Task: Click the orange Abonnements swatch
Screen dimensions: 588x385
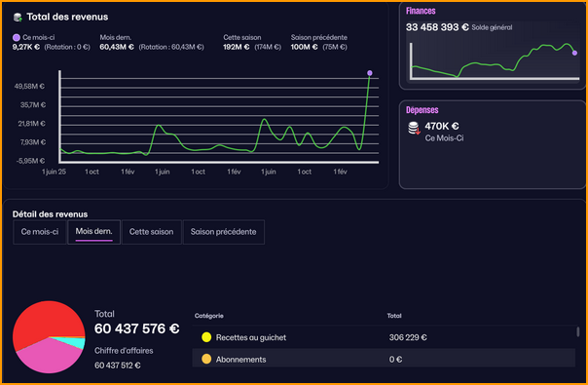Action: pos(206,359)
